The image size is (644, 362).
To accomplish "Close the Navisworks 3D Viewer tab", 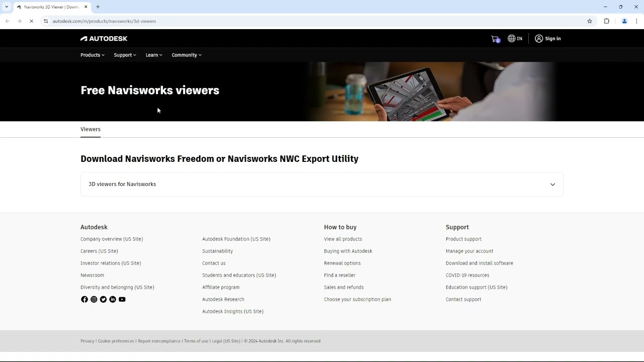I will [86, 7].
